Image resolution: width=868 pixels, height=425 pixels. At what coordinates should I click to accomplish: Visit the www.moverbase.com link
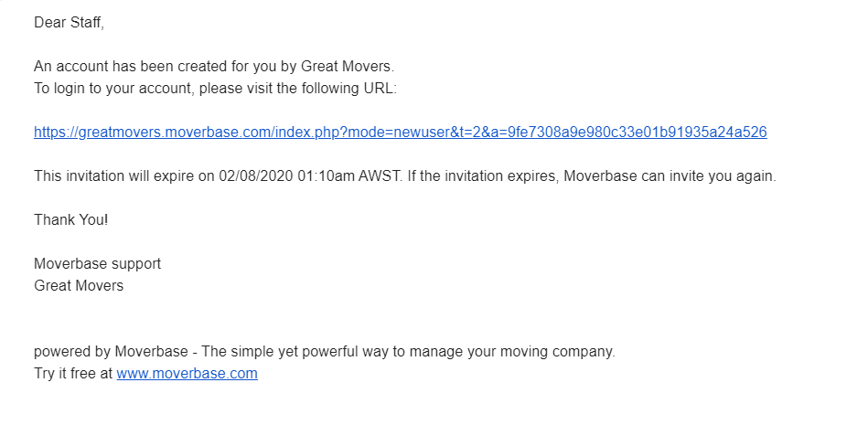(x=187, y=373)
